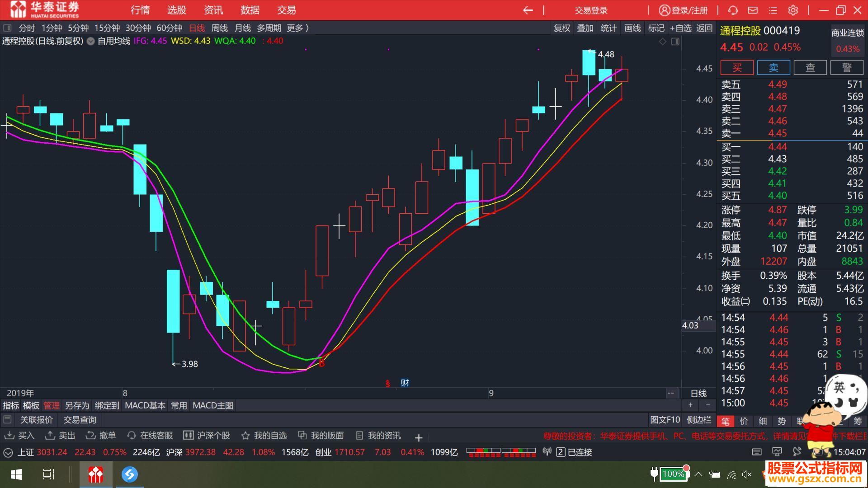The image size is (868, 488).
Task: Click the 查 query button
Action: pyautogui.click(x=810, y=68)
